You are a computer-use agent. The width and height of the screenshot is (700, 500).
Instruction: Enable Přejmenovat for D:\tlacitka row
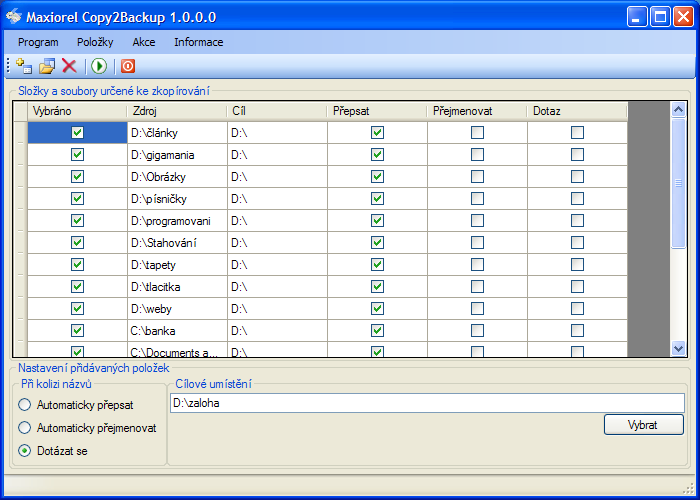coord(477,286)
